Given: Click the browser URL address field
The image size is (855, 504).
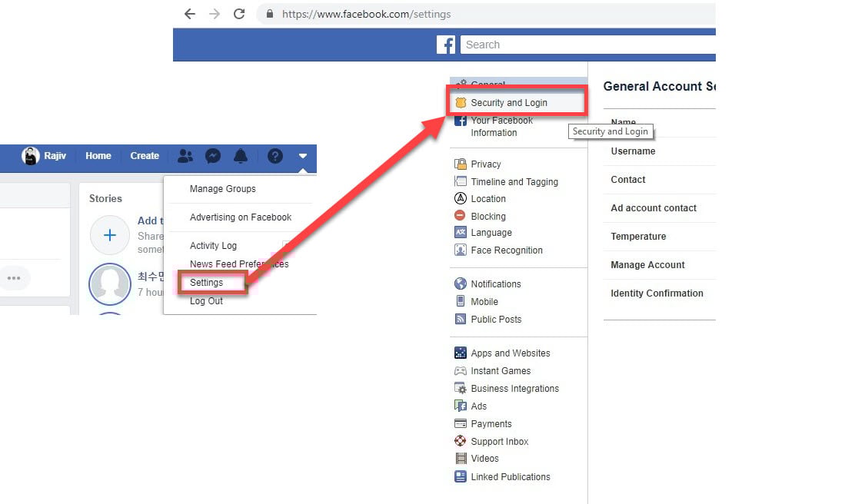Looking at the screenshot, I should coord(487,14).
